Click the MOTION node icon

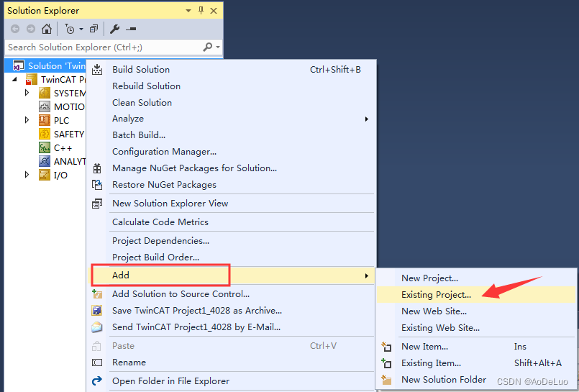pos(45,106)
